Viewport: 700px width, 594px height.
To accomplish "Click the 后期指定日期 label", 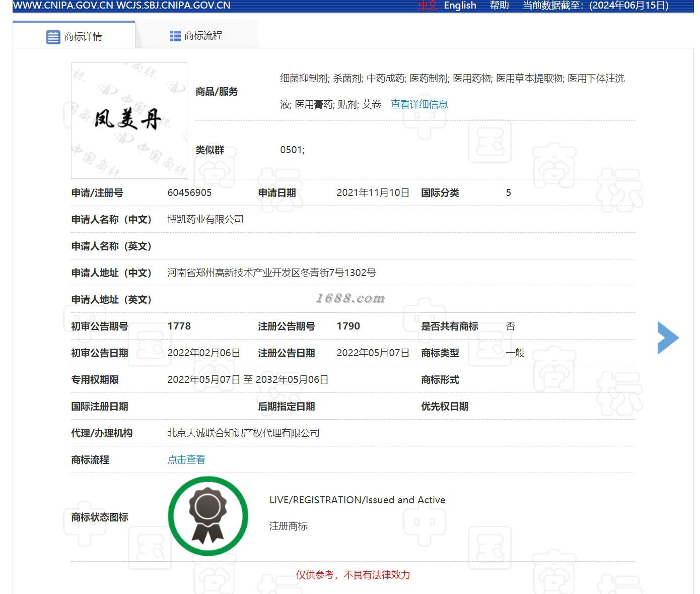I will 287,406.
